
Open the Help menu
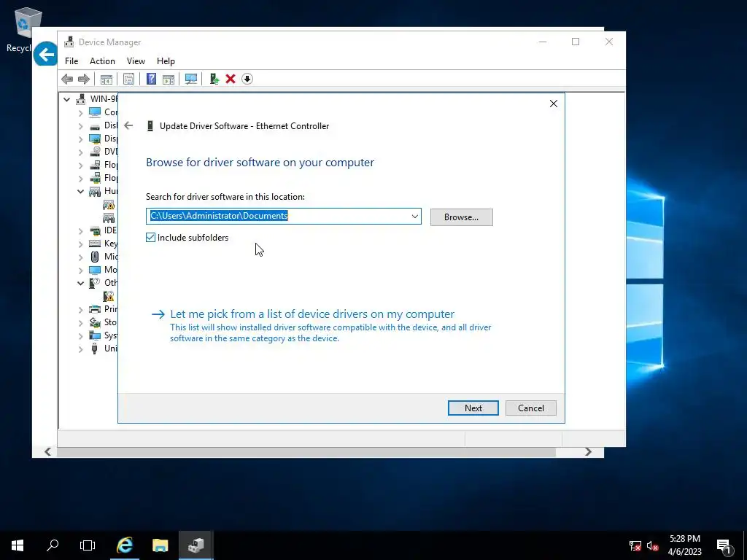click(166, 61)
